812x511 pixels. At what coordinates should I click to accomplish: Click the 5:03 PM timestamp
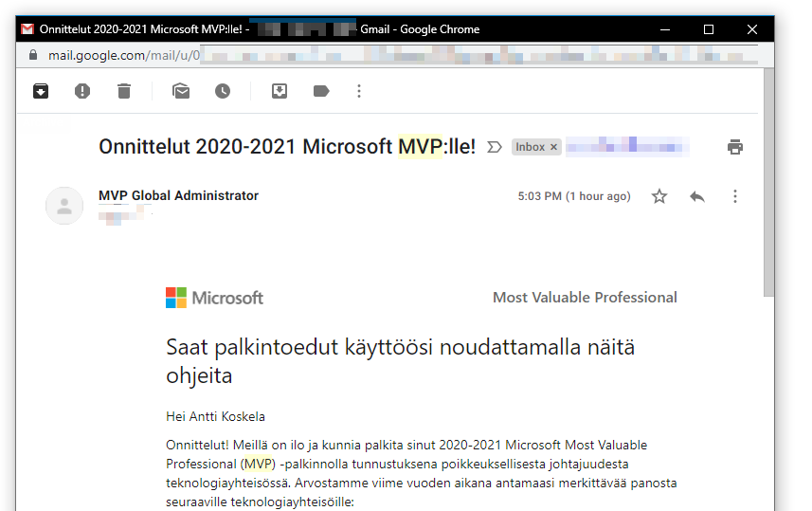click(574, 196)
